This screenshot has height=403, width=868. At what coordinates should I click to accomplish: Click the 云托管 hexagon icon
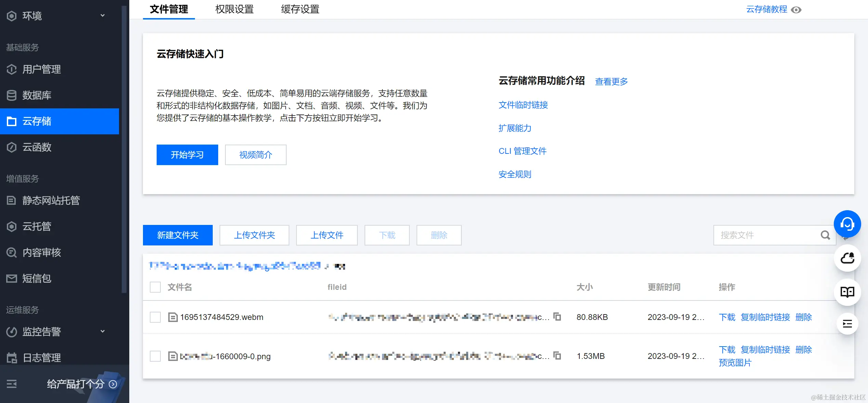click(x=12, y=227)
